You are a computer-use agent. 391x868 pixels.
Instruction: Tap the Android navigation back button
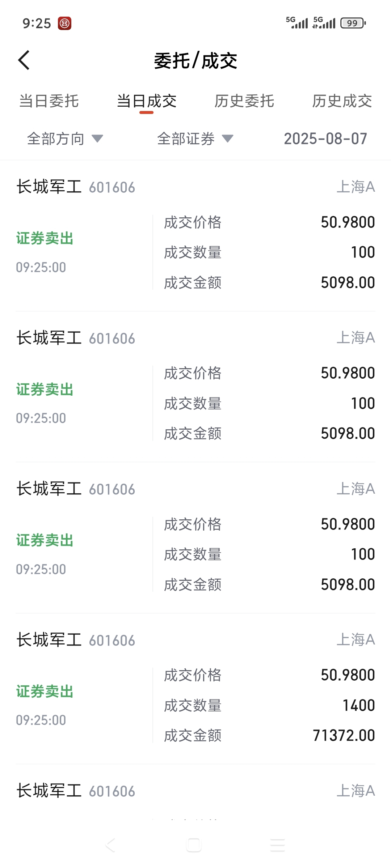(x=110, y=845)
